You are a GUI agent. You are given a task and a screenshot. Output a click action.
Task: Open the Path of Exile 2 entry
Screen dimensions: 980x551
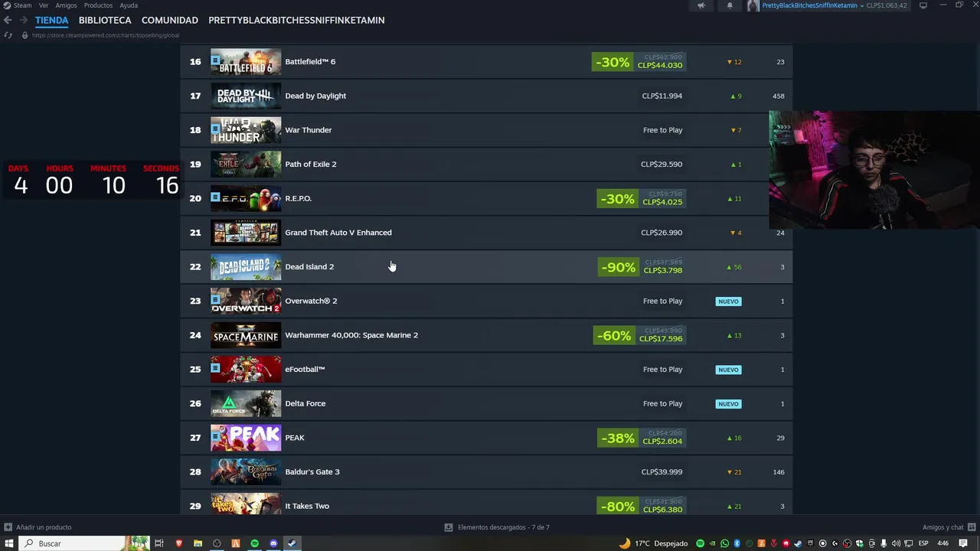(486, 164)
